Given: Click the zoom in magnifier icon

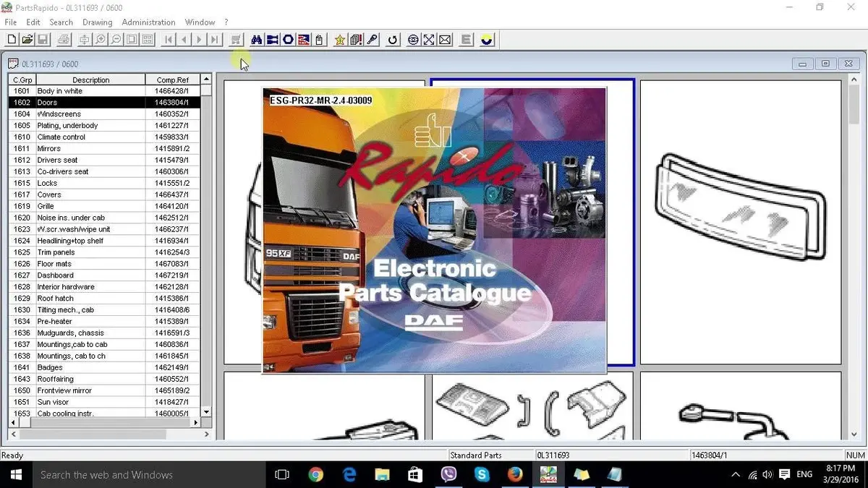Looking at the screenshot, I should [x=101, y=40].
